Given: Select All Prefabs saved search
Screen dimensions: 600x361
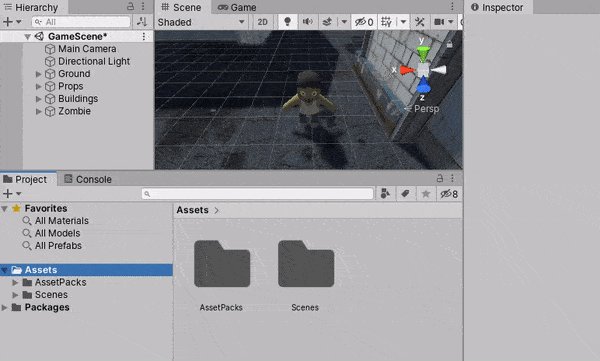Looking at the screenshot, I should point(58,246).
